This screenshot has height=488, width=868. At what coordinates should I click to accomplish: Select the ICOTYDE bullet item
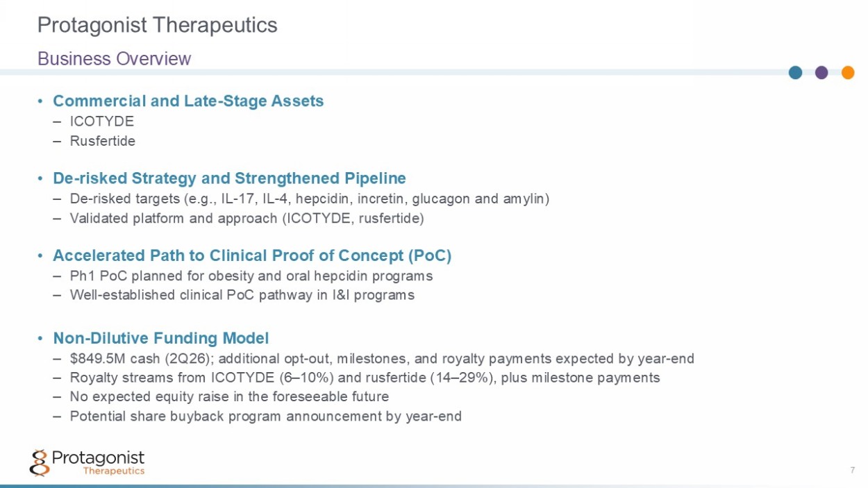pyautogui.click(x=102, y=121)
